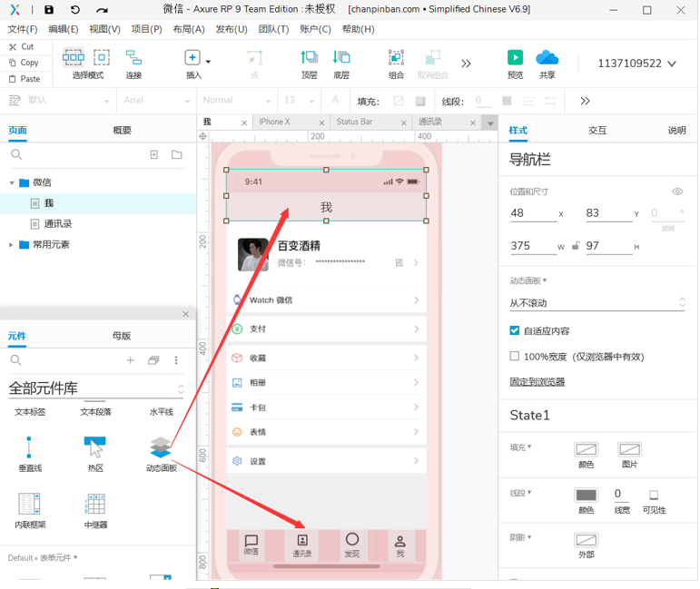700x589 pixels.
Task: Switch to the 交互 interactions tab
Action: tap(597, 131)
